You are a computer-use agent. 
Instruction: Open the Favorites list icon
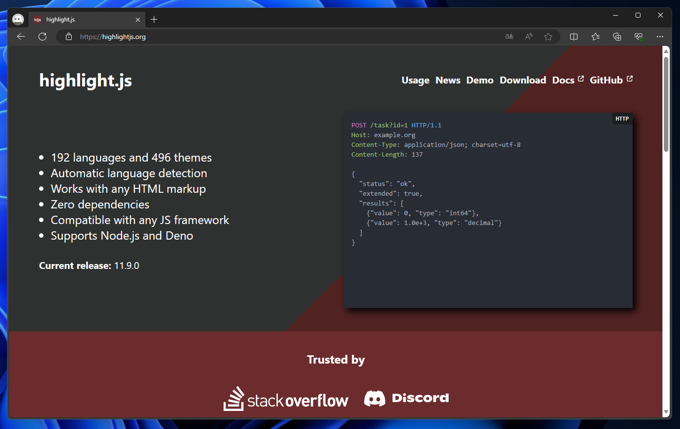[595, 37]
